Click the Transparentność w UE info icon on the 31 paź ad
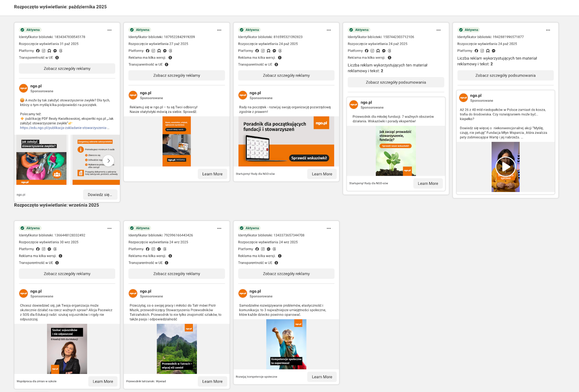 57,58
